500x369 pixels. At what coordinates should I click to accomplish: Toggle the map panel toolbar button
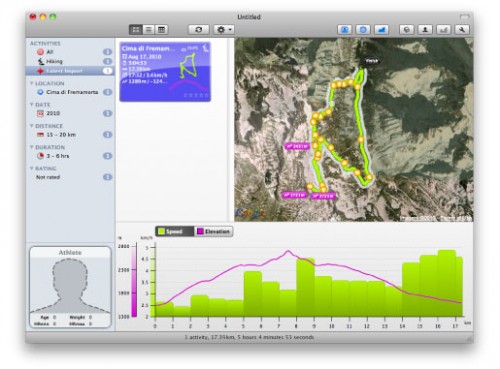pos(363,30)
